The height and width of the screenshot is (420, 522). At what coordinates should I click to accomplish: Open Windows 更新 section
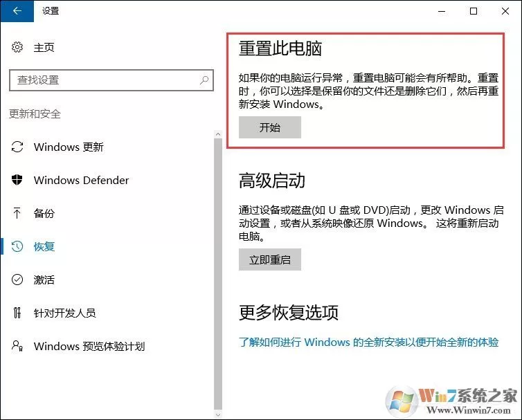69,147
